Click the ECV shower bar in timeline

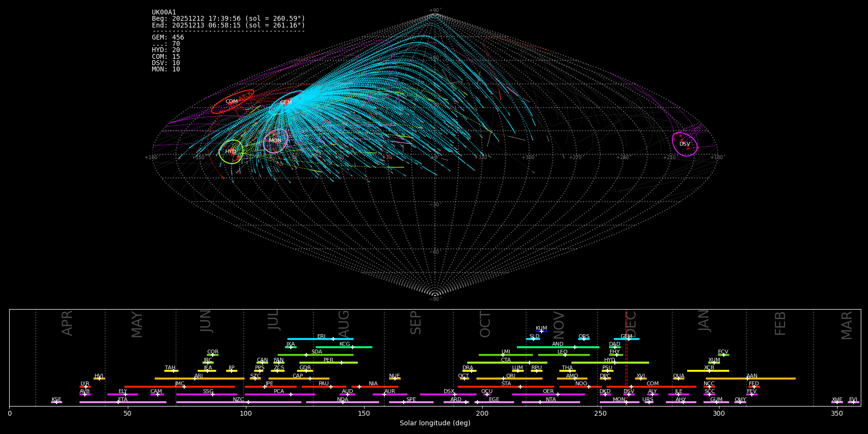[x=723, y=355]
